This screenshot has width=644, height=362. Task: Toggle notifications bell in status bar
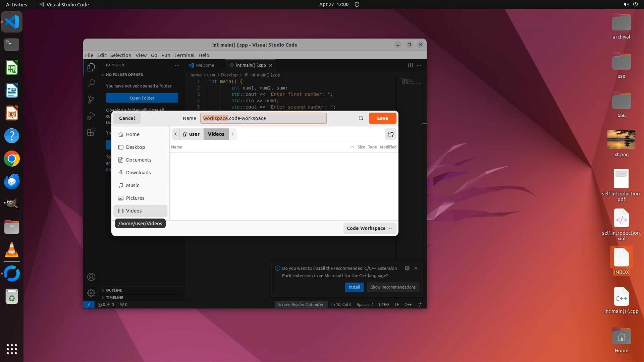(x=419, y=305)
